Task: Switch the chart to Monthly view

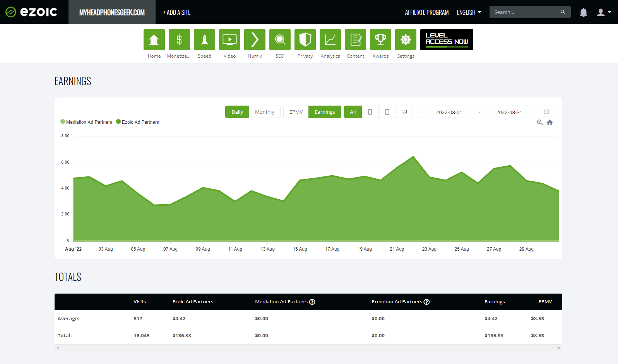Action: 265,112
